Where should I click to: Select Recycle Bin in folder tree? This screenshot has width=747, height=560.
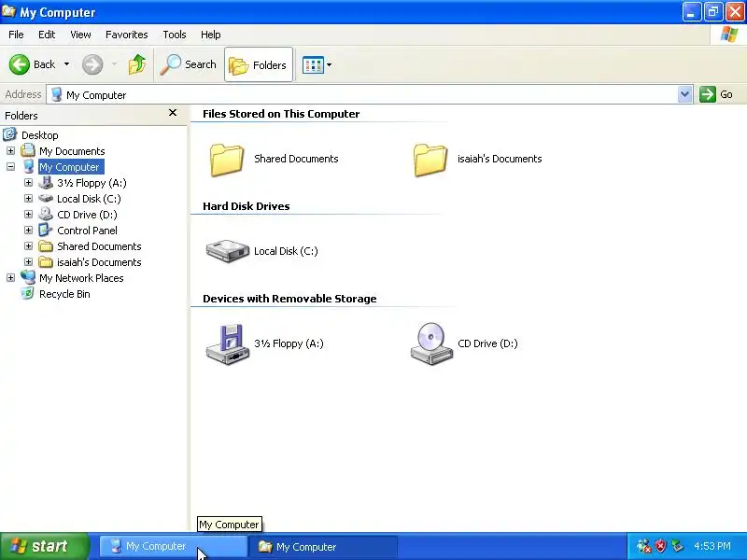pyautogui.click(x=64, y=294)
